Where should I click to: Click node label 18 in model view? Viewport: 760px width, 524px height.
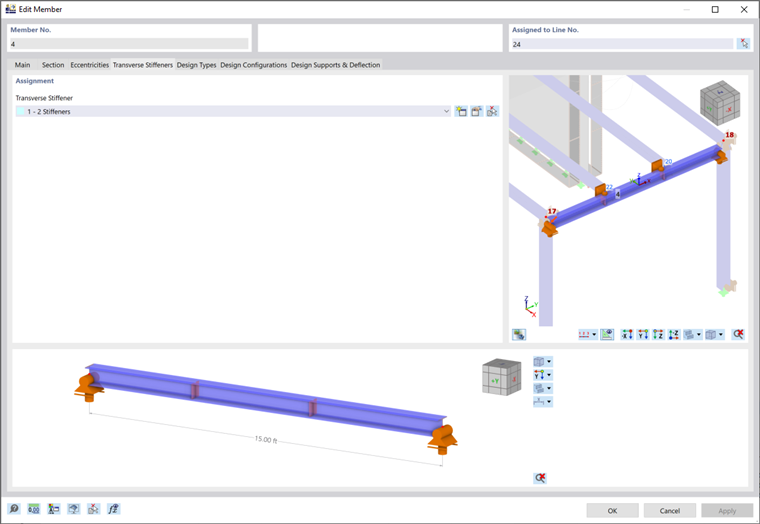[729, 135]
